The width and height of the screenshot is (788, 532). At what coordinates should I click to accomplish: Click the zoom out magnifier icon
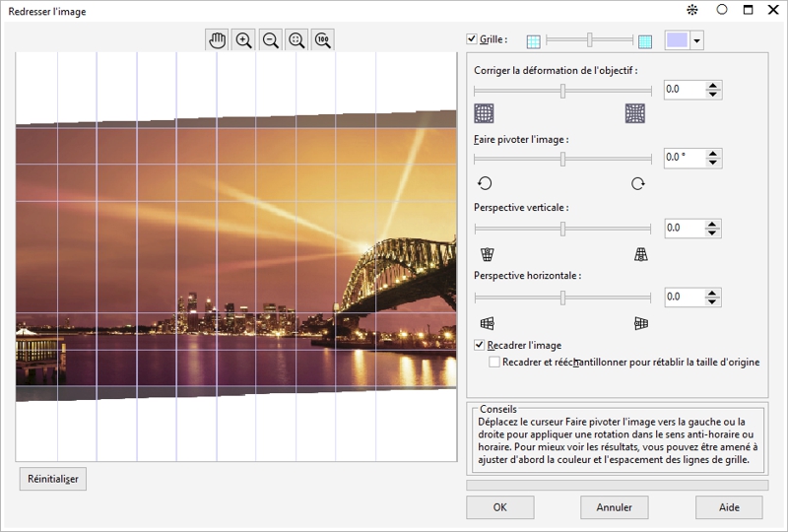270,40
